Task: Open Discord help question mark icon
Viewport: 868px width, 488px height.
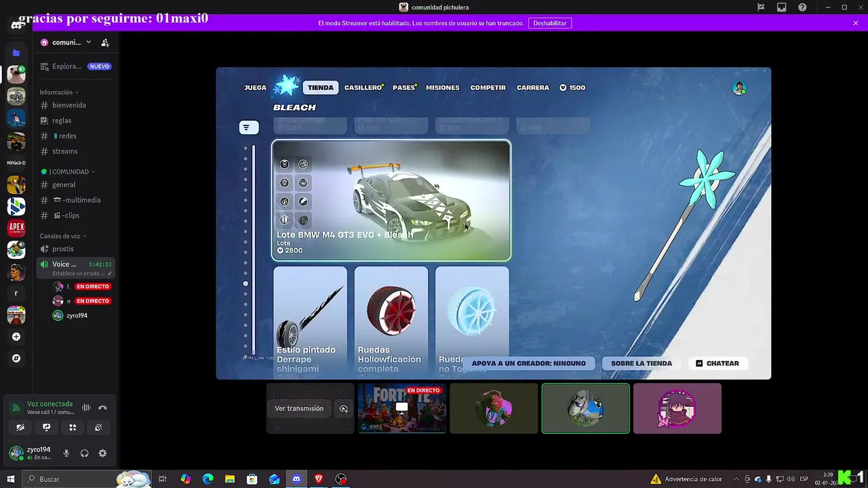Action: click(803, 7)
